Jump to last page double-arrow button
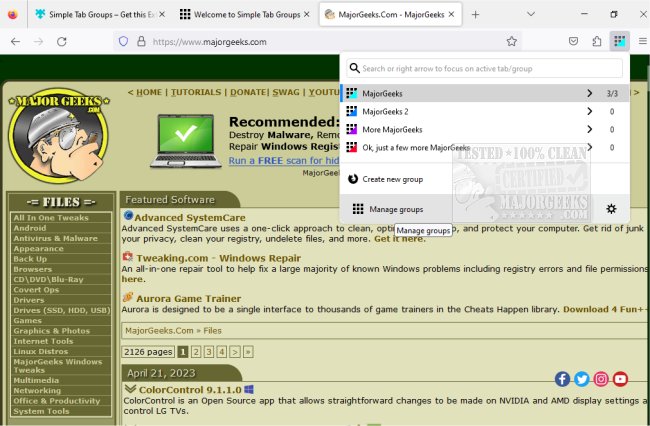Screen dimensions: 650x426 (x=248, y=352)
